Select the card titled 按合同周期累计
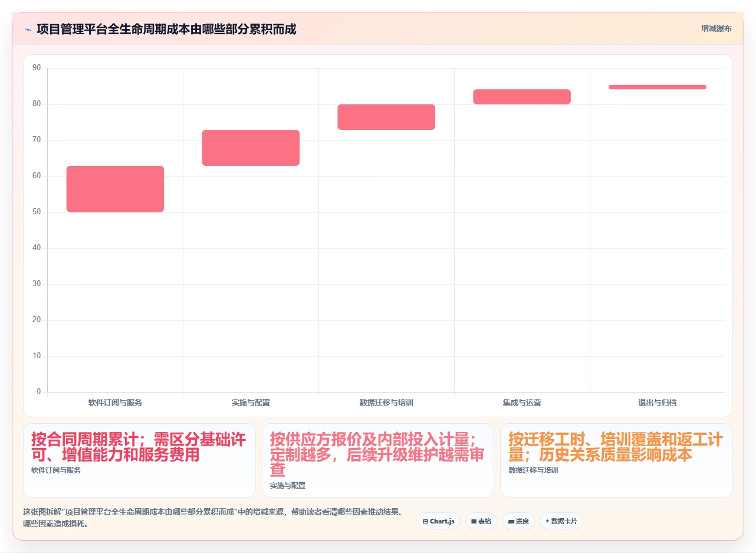Screen dimensions: 756x553 pyautogui.click(x=139, y=460)
